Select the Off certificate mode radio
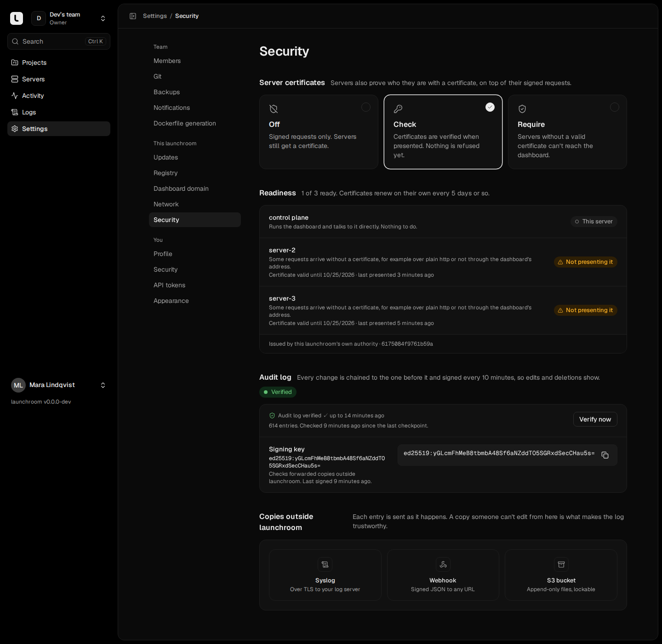Image resolution: width=662 pixels, height=644 pixels. (366, 107)
